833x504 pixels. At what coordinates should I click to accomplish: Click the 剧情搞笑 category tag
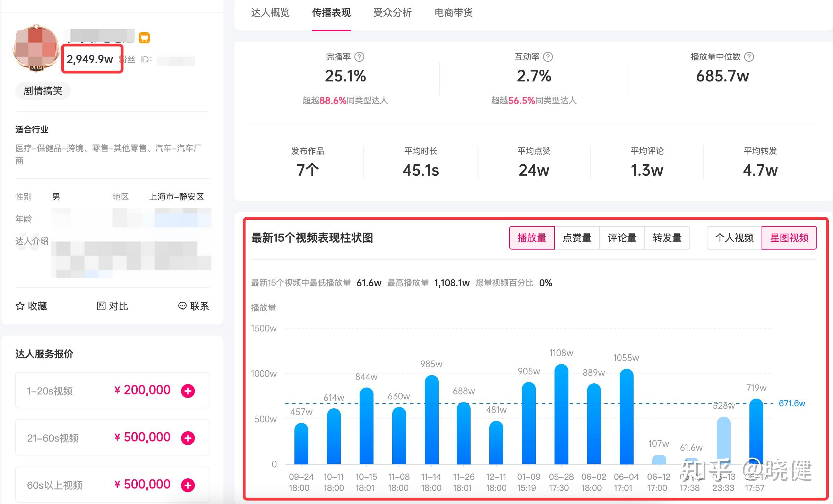tap(43, 91)
